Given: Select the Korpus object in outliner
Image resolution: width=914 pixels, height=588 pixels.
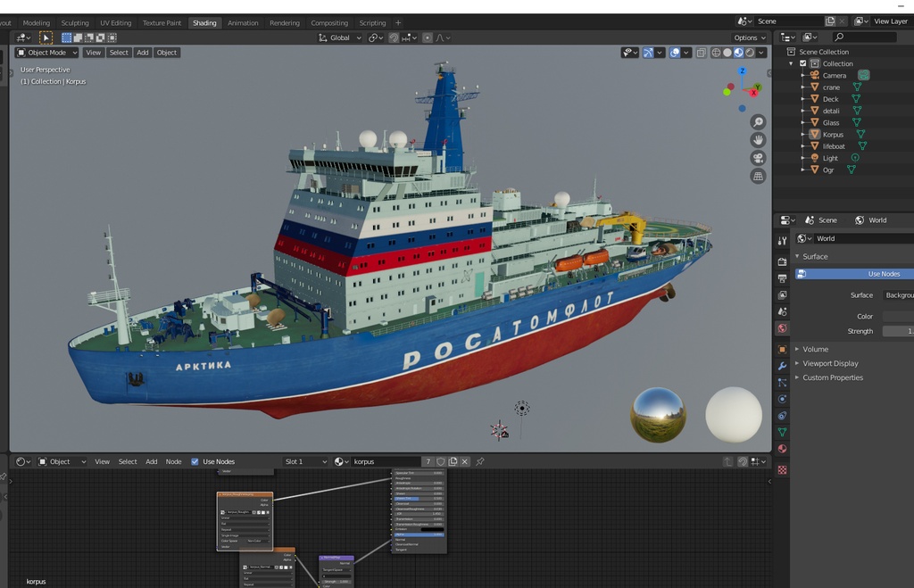Looking at the screenshot, I should click(833, 134).
